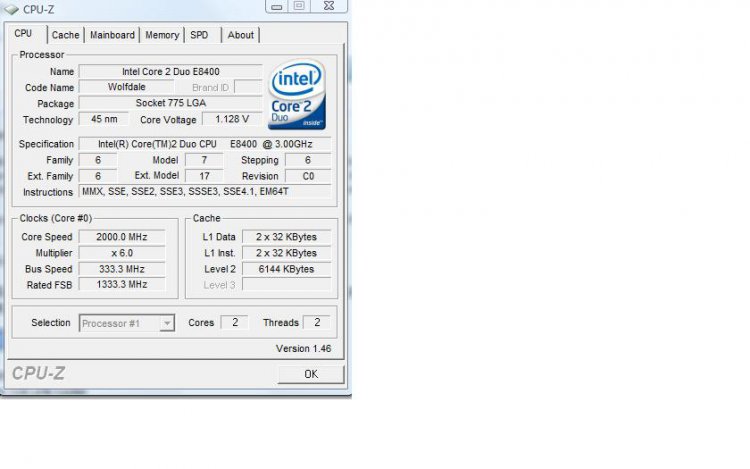
Task: Click the OK button
Action: tap(311, 374)
